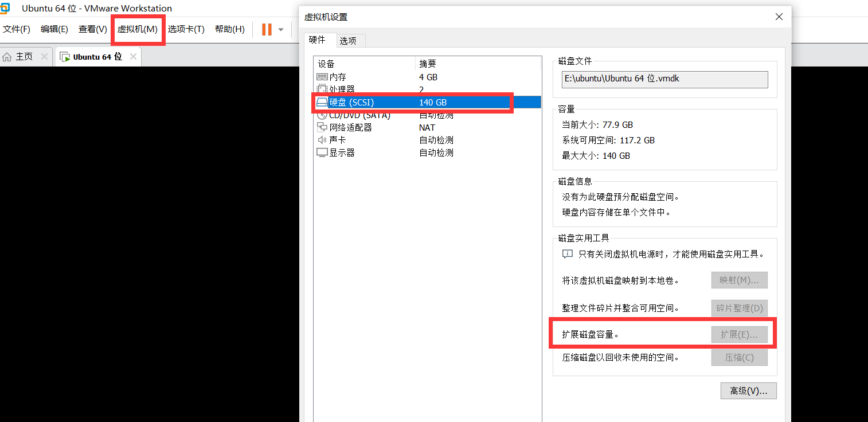The width and height of the screenshot is (868, 422).
Task: Select the CD/DVD (SATA) drive icon
Action: tap(322, 115)
